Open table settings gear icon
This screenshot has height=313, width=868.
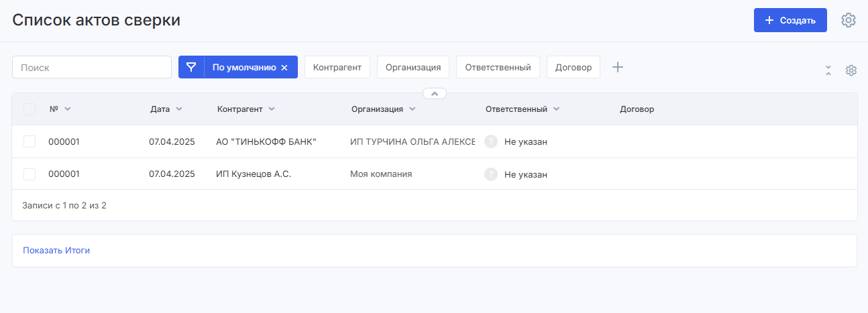[851, 70]
